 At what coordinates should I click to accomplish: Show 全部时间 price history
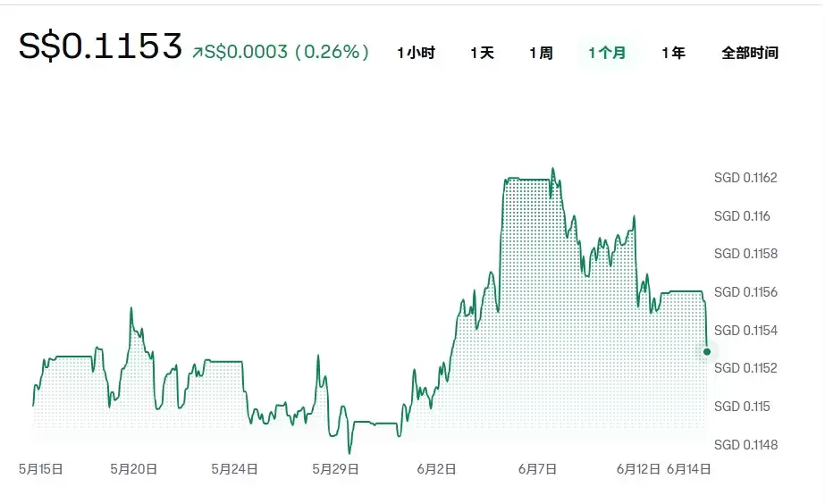point(750,53)
